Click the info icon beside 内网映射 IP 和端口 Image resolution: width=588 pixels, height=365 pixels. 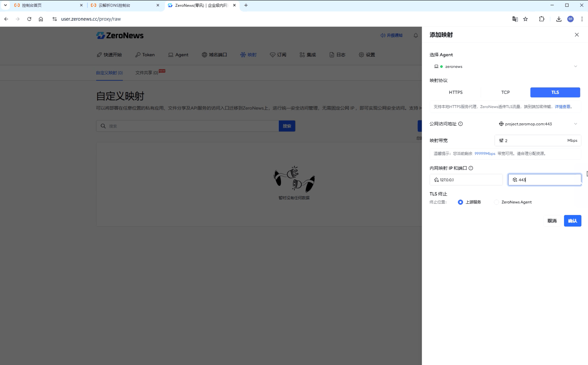(471, 168)
